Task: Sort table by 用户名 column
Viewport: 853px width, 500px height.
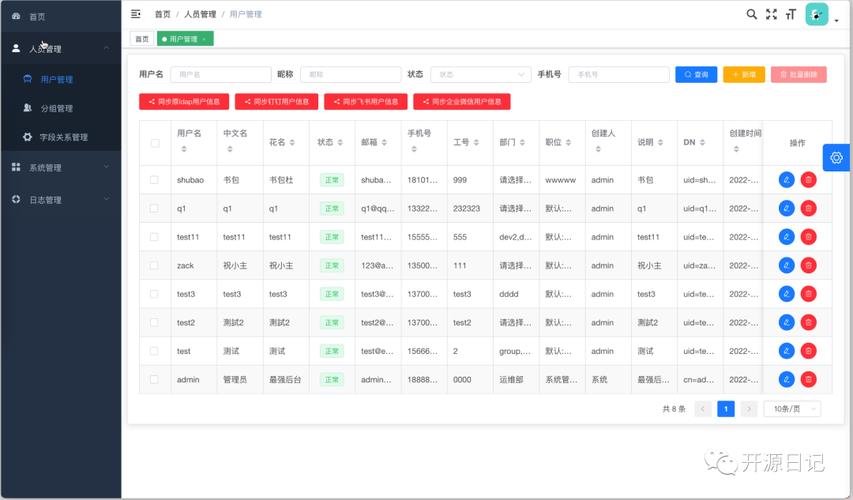Action: coord(183,149)
